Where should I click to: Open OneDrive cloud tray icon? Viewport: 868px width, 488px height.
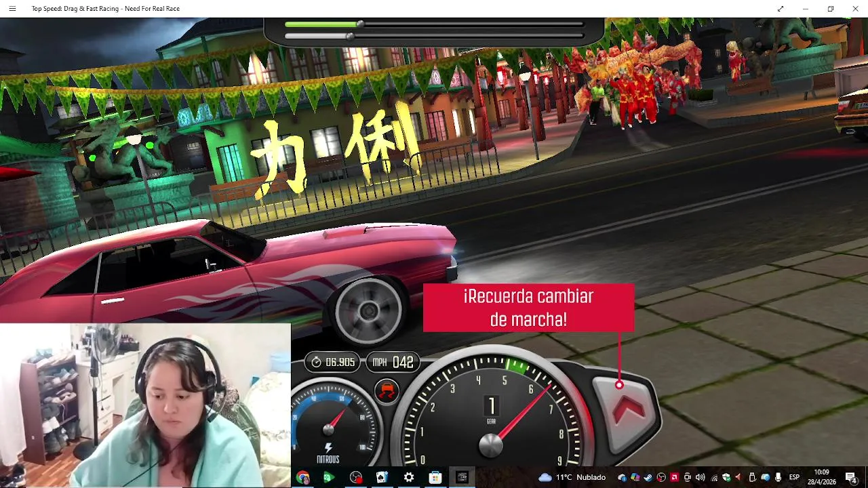(621, 478)
